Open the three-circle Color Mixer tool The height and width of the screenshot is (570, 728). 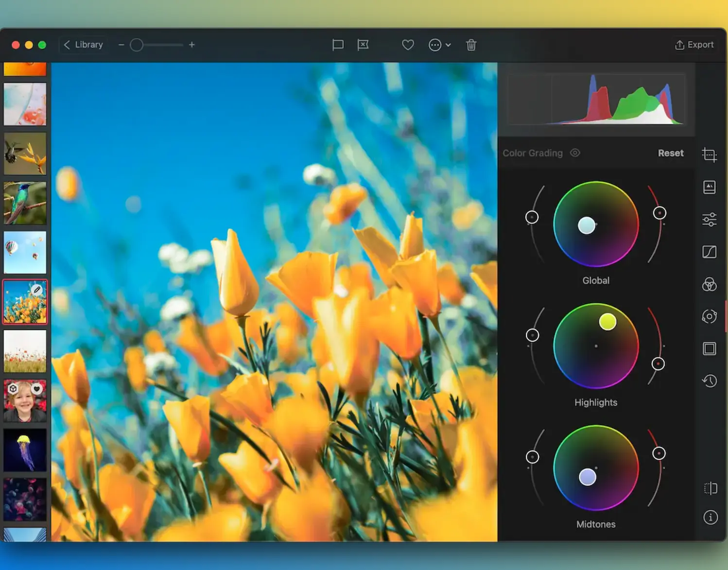(x=709, y=284)
